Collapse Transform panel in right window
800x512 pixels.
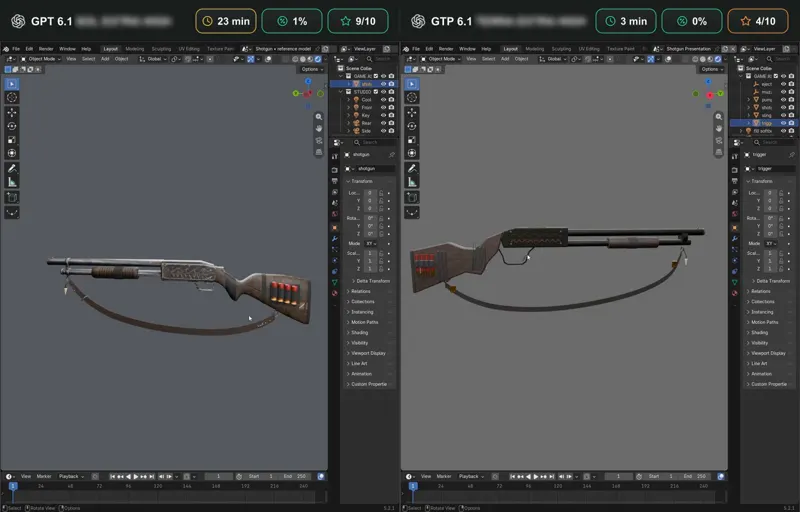pyautogui.click(x=770, y=181)
